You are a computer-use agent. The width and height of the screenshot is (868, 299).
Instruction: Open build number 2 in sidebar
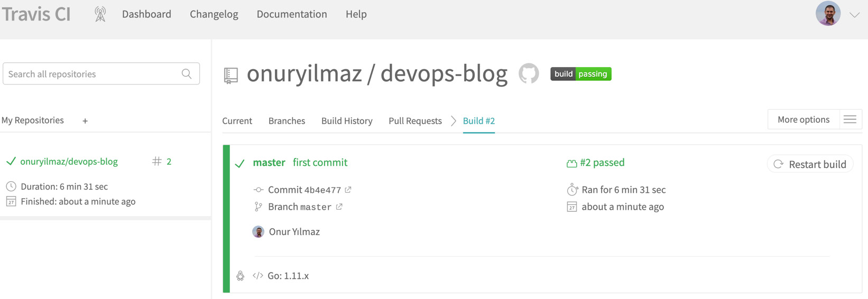point(169,162)
